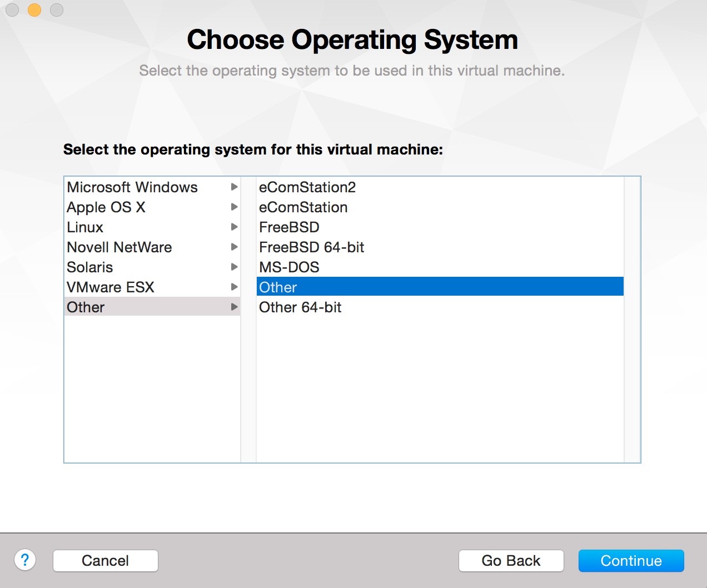Select highlighted Other version entry

coord(440,287)
